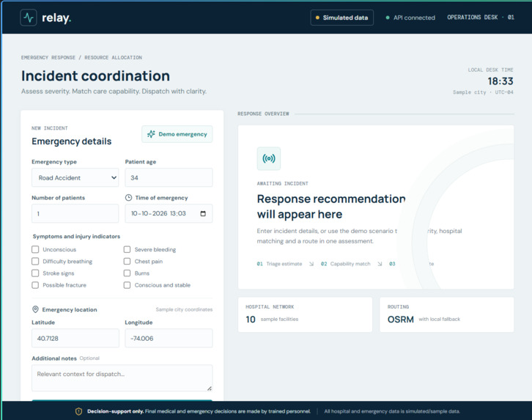Image resolution: width=532 pixels, height=420 pixels.
Task: Click the Sample city · UTC-04 label
Action: pyautogui.click(x=483, y=92)
